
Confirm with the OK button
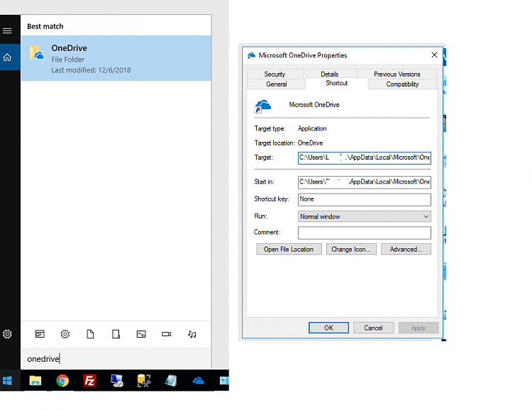click(328, 328)
